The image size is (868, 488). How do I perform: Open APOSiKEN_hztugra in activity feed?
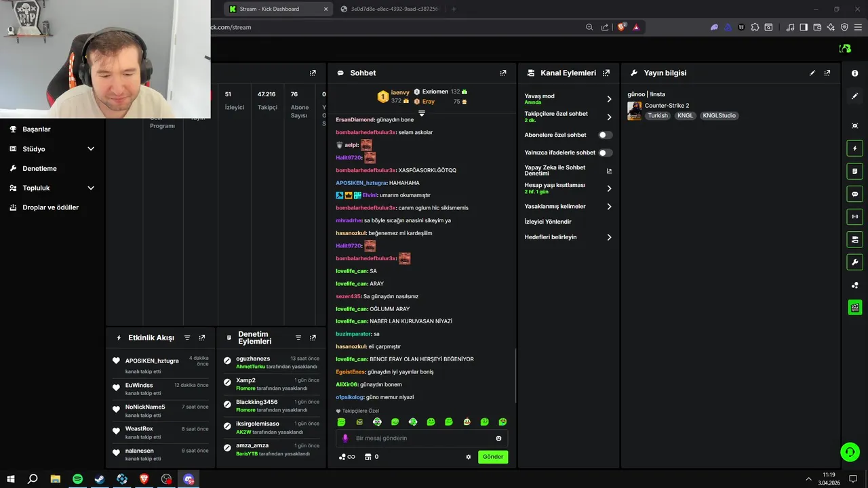coord(152,361)
